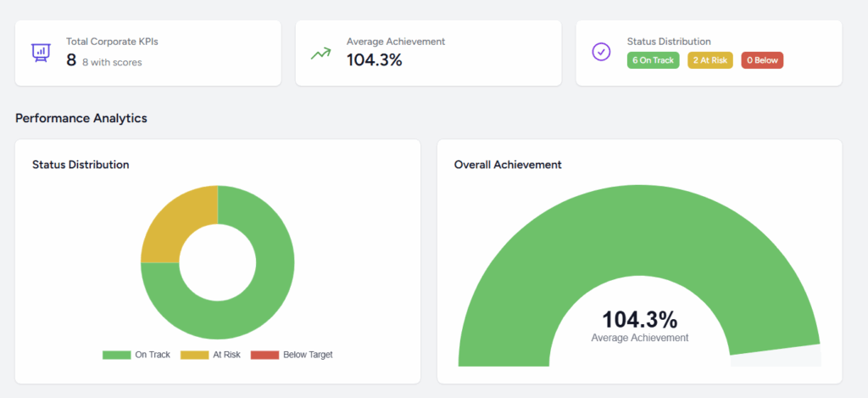868x398 pixels.
Task: Click the green trending-up arrow icon
Action: click(320, 53)
